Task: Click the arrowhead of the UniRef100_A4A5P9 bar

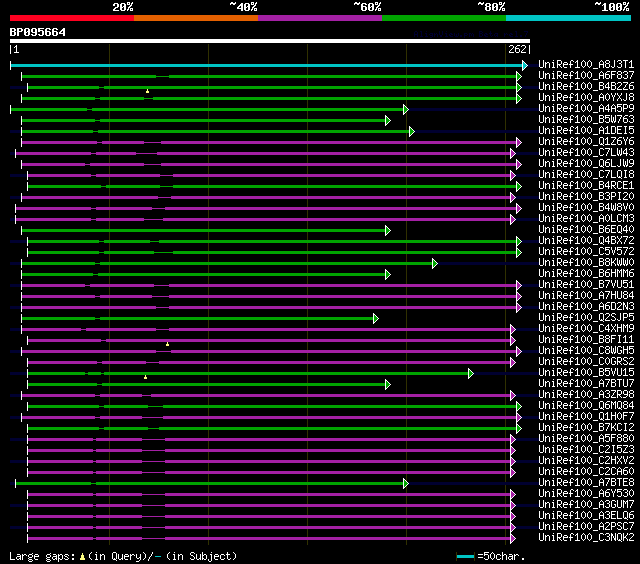Action: [x=406, y=109]
